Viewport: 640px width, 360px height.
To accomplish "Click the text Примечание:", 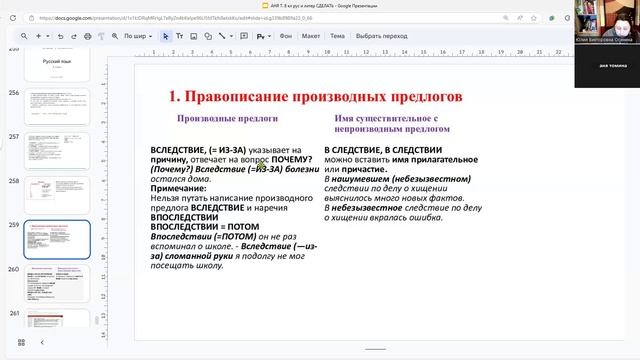I will (x=178, y=188).
